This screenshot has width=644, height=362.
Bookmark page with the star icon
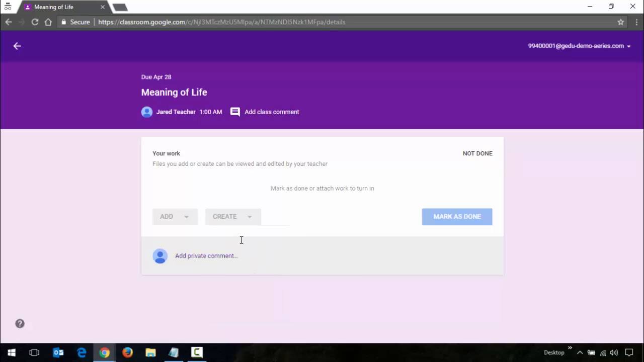(620, 22)
